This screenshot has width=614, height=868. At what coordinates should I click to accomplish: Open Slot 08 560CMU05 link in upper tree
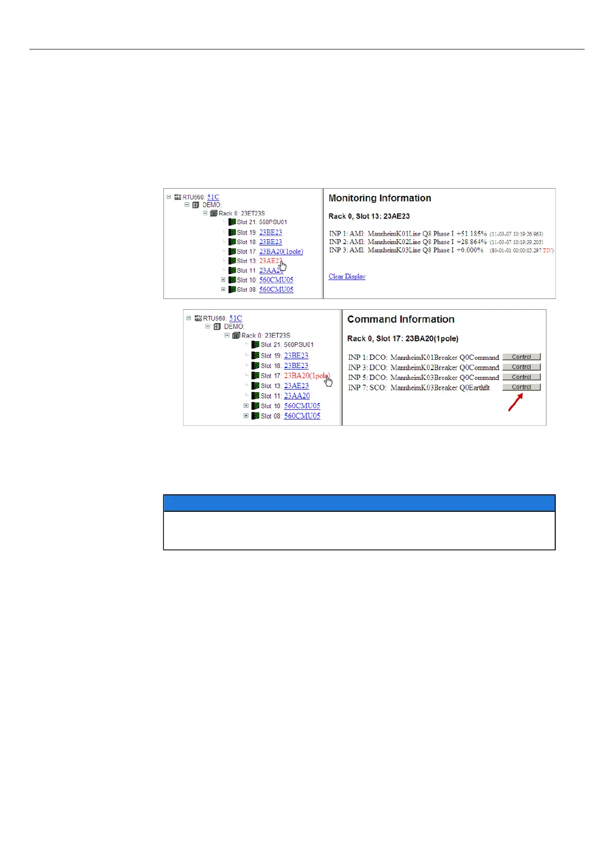point(276,289)
